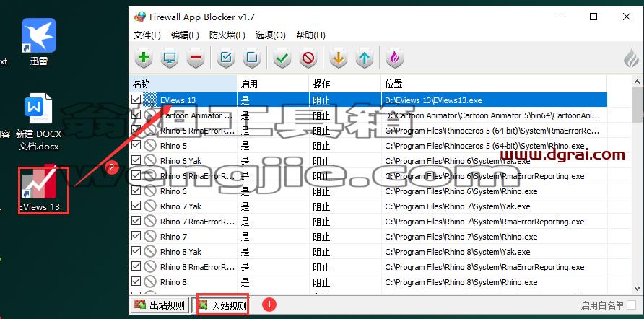Click the purple flame firewall settings icon

[394, 58]
